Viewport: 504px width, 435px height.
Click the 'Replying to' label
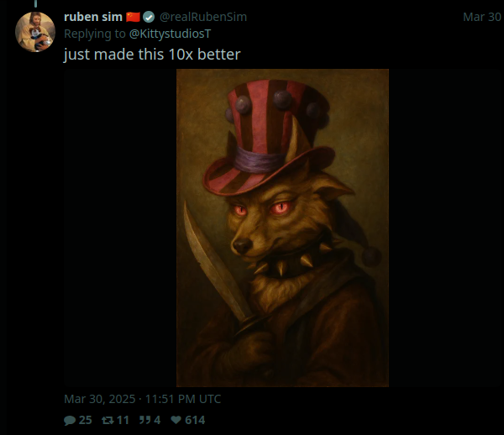pos(95,34)
